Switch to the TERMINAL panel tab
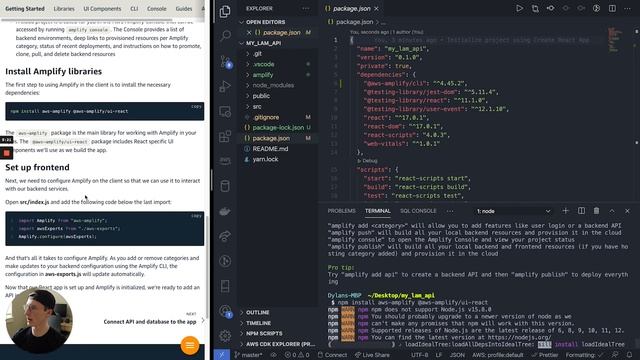640x360 pixels. tap(378, 211)
